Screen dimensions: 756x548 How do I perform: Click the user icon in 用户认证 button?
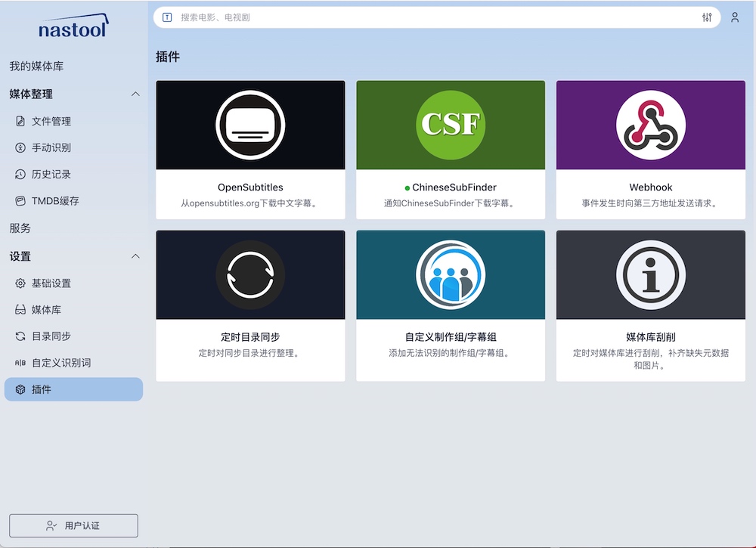point(51,525)
